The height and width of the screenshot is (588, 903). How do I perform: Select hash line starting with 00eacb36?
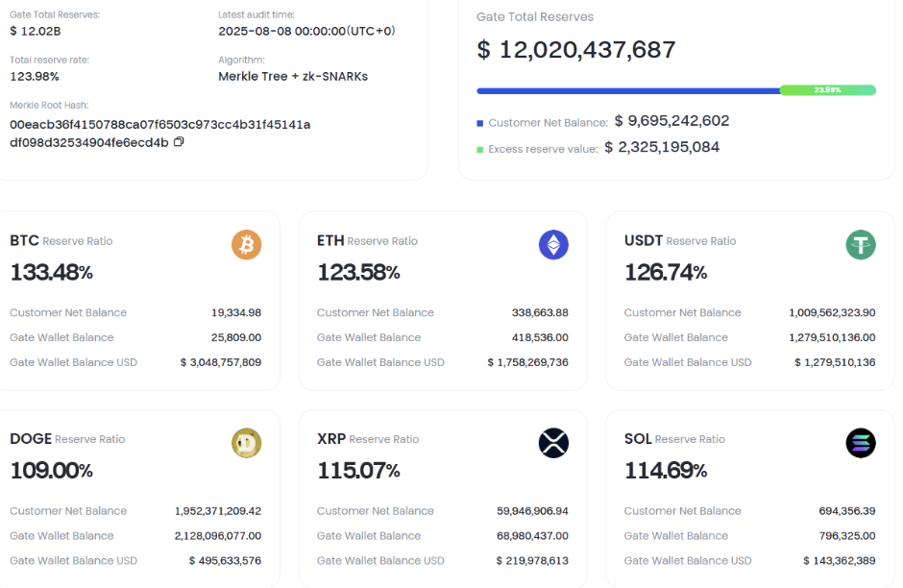coord(160,124)
